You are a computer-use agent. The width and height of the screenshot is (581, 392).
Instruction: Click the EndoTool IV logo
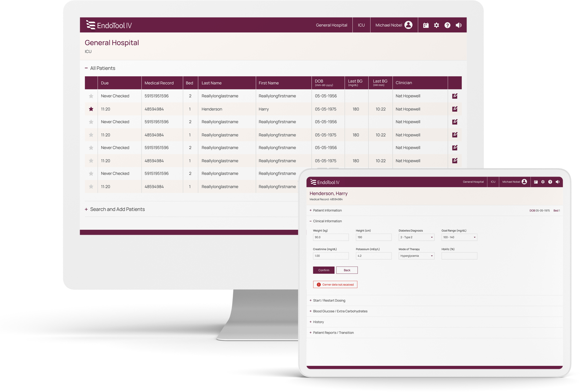pos(109,25)
